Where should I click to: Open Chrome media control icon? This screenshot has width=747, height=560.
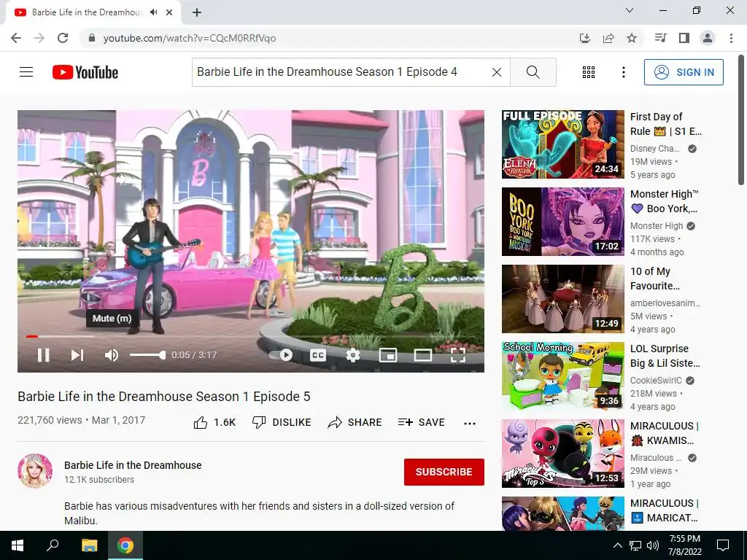coord(660,38)
